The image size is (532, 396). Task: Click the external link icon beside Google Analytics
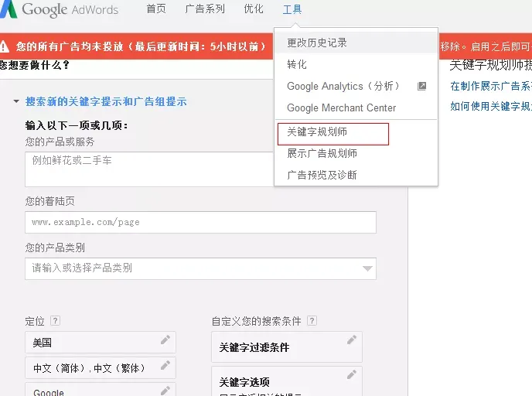[421, 86]
